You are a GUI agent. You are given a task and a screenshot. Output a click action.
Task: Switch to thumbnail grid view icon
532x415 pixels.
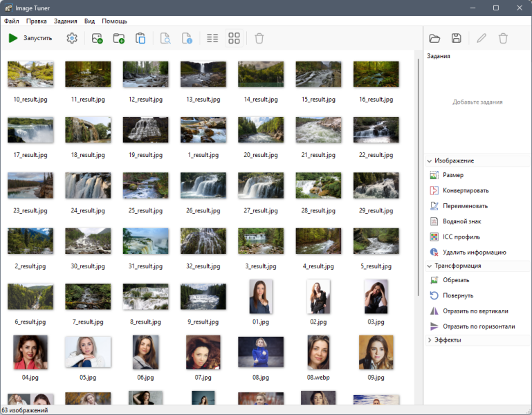[x=234, y=38]
